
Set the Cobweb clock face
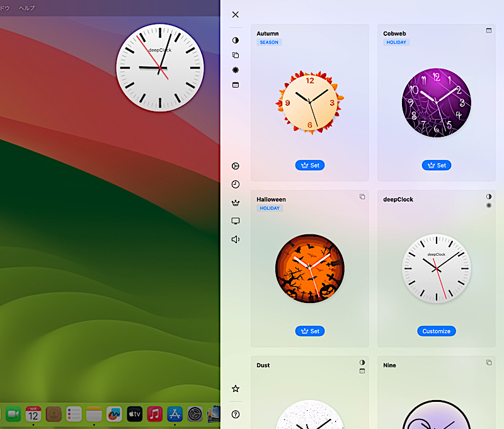pyautogui.click(x=437, y=165)
